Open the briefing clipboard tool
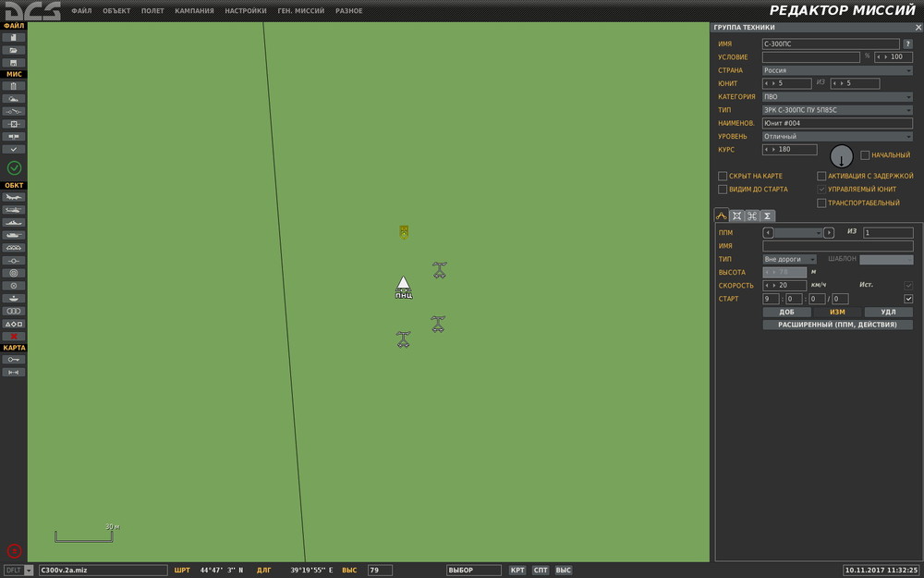The image size is (924, 578). click(x=14, y=86)
